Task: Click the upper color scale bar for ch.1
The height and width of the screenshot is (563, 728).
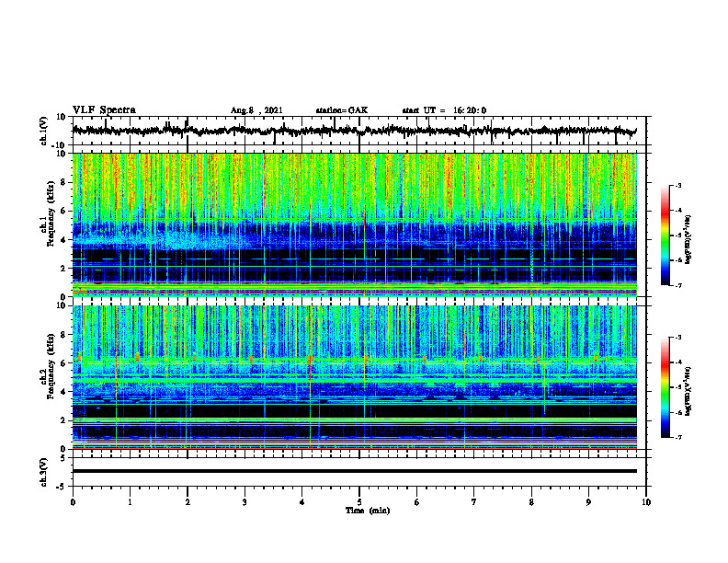Action: coord(665,236)
